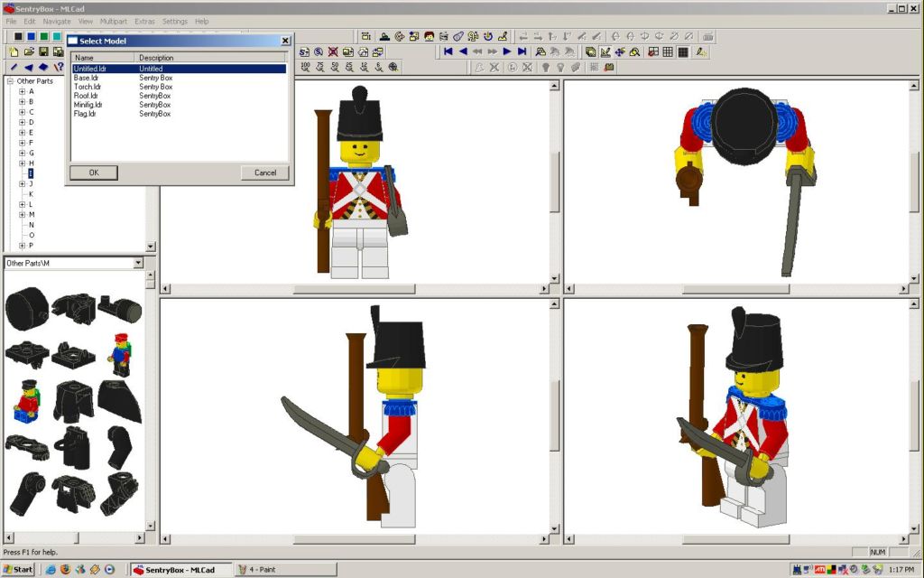Click the fit-to-view zoom globe icon
The image size is (924, 578).
click(393, 67)
